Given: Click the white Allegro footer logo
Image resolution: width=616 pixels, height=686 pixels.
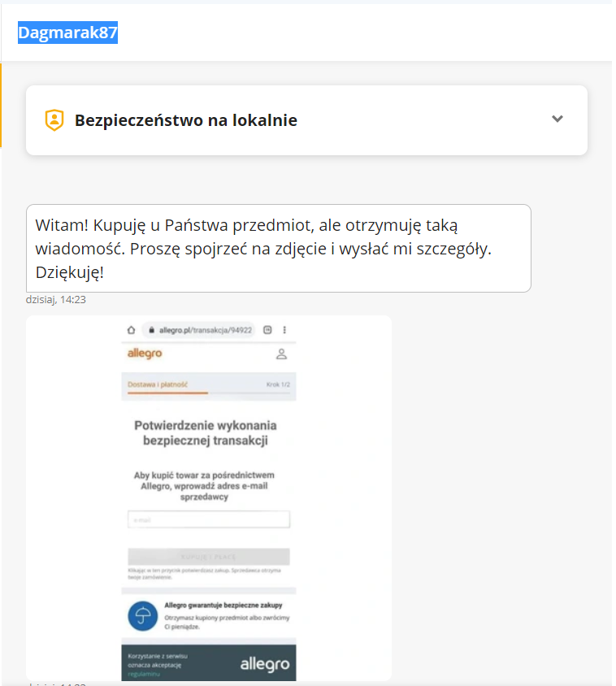Looking at the screenshot, I should [264, 665].
